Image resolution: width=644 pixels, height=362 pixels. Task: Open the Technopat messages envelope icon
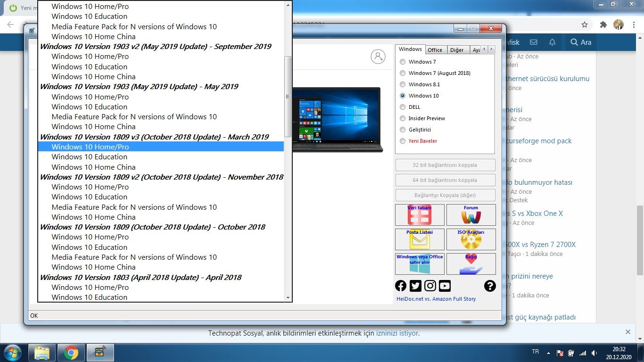click(x=533, y=42)
